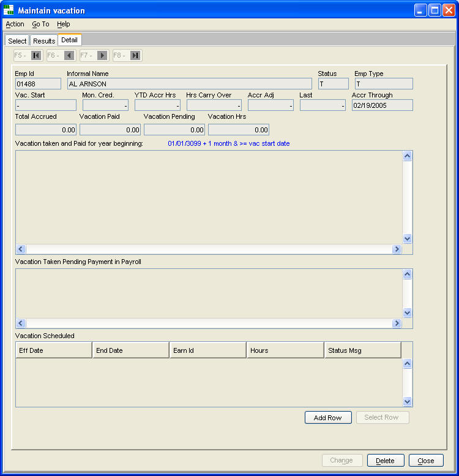This screenshot has height=476, width=459.
Task: Open the Action menu
Action: 15,24
